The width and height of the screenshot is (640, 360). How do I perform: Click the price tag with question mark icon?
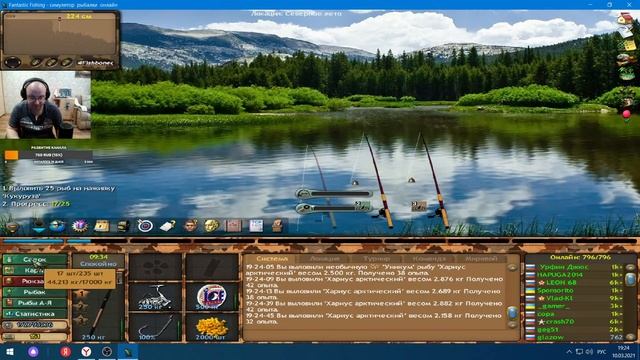click(x=167, y=226)
